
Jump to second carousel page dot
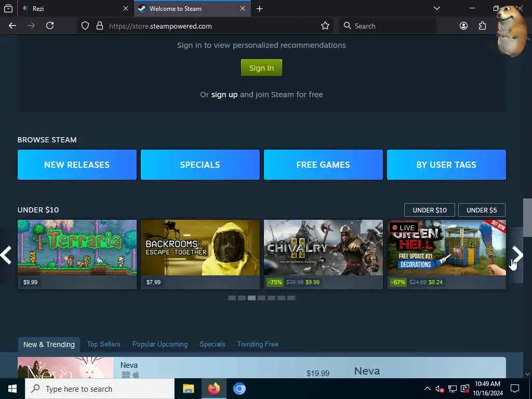[x=242, y=298]
